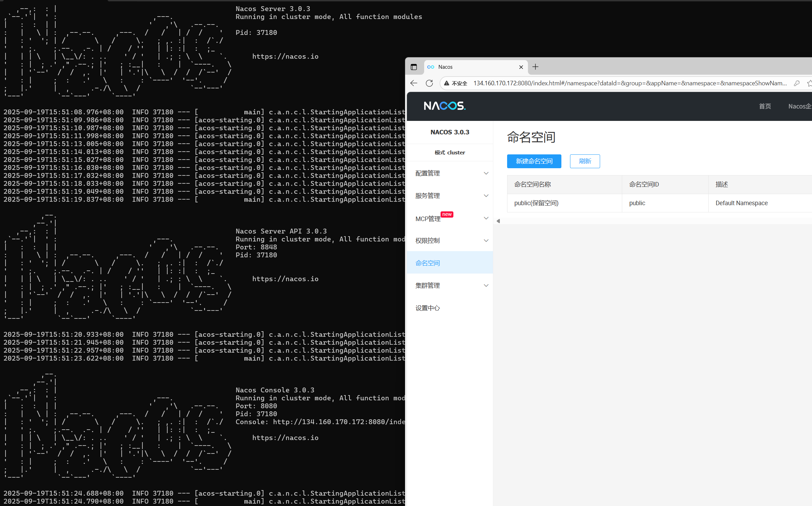Click the red new badge on MCP管理
Image resolution: width=812 pixels, height=506 pixels.
447,214
